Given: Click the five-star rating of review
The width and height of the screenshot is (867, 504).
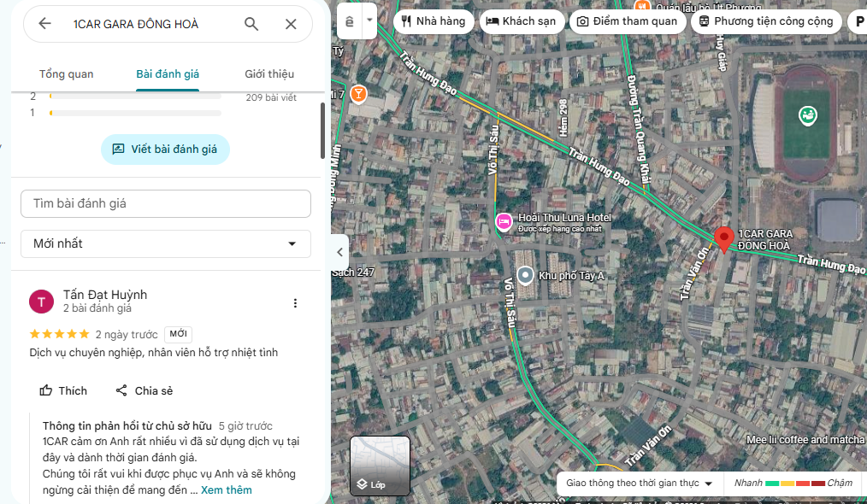Looking at the screenshot, I should [x=59, y=334].
